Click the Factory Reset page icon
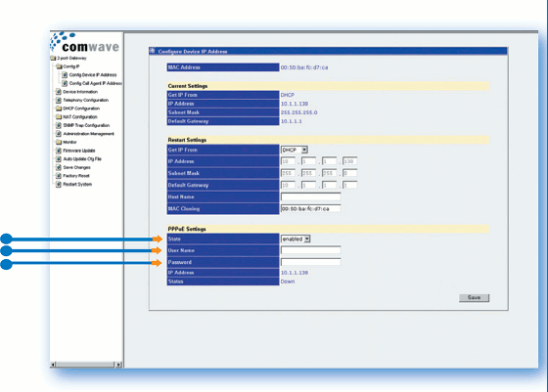This screenshot has height=392, width=548. [x=59, y=176]
